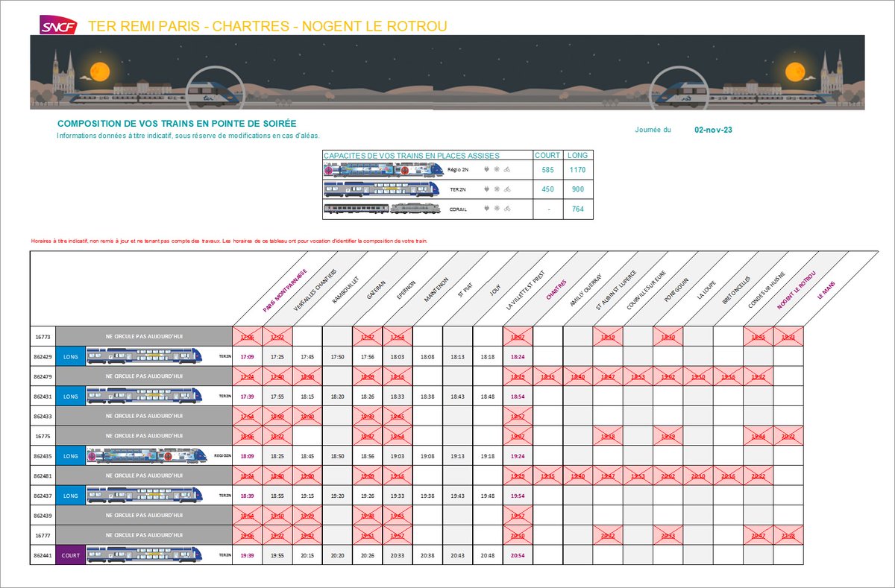This screenshot has width=895, height=588.
Task: Click the 20:54 arrival in row 862441
Action: coord(518,555)
